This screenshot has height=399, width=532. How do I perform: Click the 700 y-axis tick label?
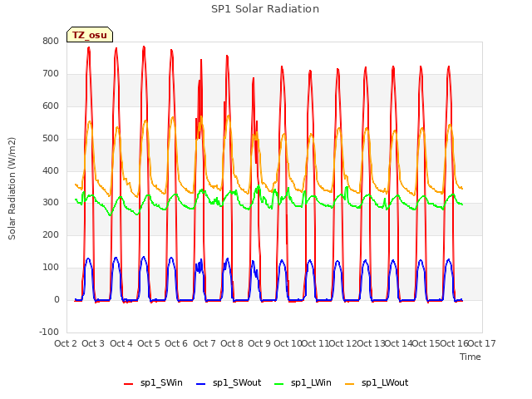click(x=51, y=74)
